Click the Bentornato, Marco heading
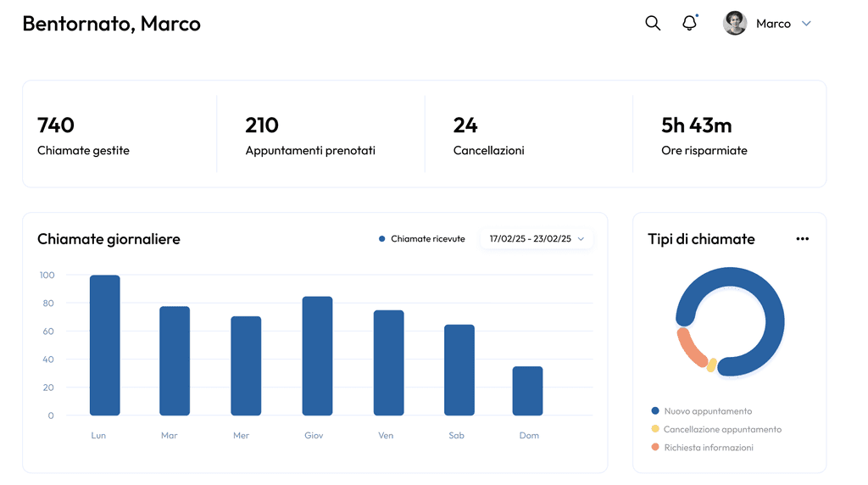 pos(111,24)
